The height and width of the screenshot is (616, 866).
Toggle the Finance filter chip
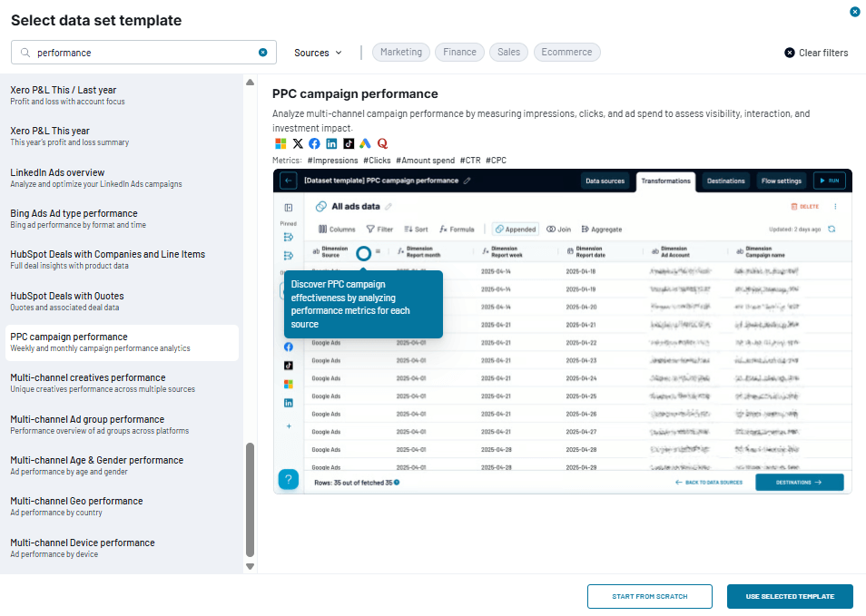[x=459, y=52]
